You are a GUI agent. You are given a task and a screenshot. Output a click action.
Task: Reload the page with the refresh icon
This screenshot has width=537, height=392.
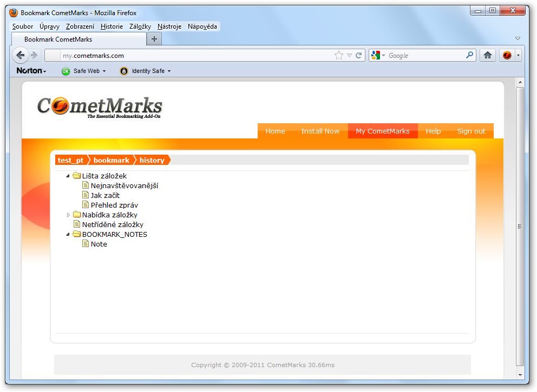click(358, 55)
